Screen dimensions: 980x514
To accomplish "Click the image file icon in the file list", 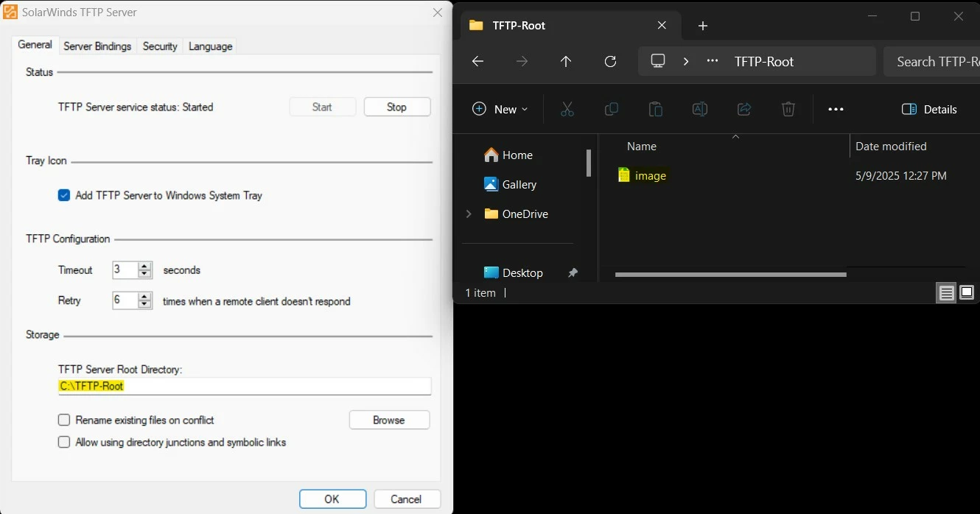I will point(624,175).
